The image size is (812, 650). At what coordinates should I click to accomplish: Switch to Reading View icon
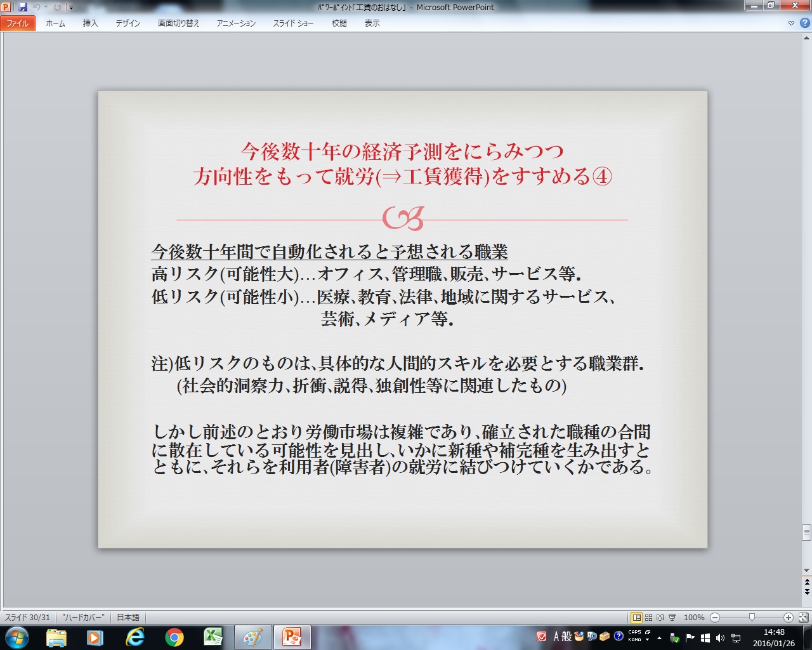pyautogui.click(x=660, y=617)
